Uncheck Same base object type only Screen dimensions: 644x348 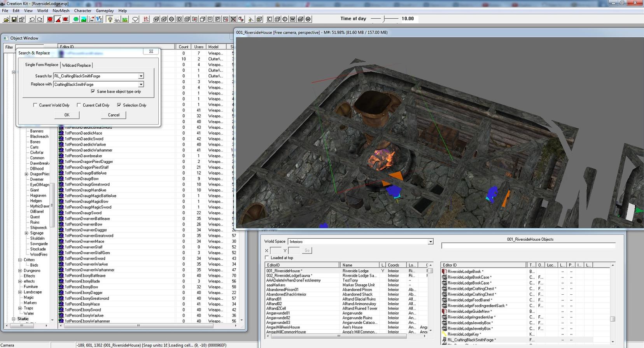[93, 91]
